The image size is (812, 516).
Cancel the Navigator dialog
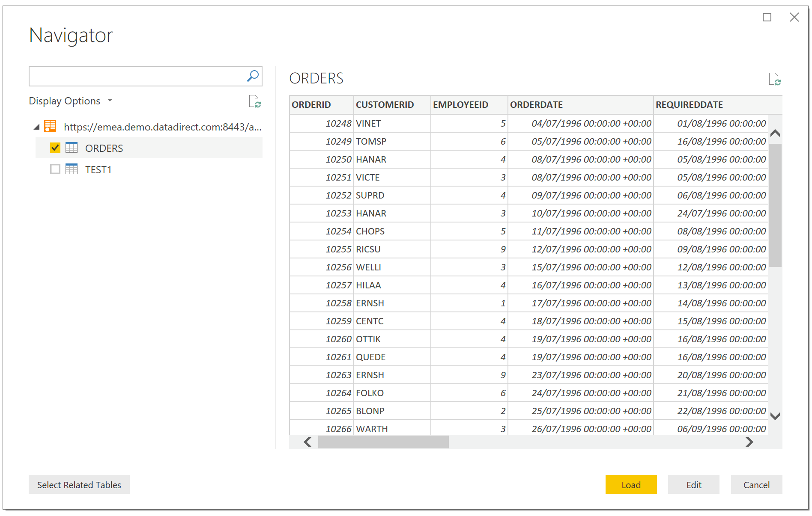(x=756, y=484)
